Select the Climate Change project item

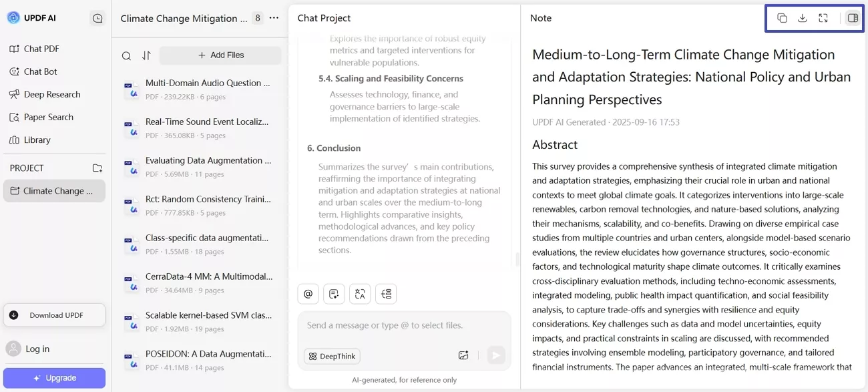(54, 191)
